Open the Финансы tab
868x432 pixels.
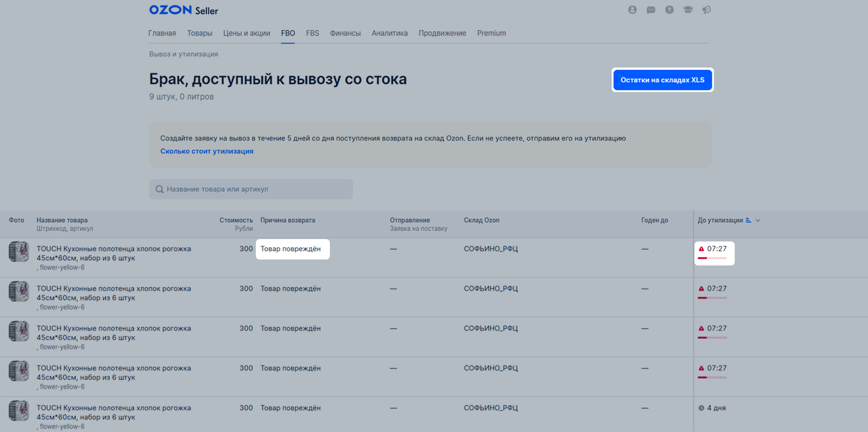point(345,33)
